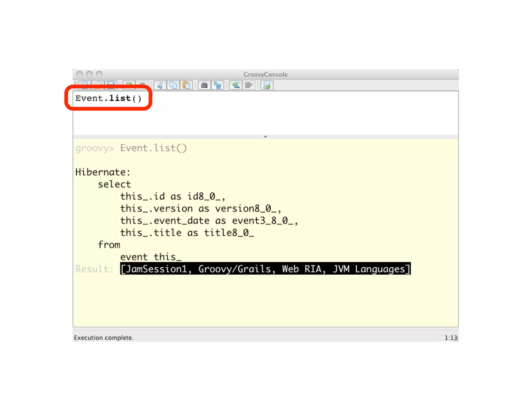This screenshot has width=532, height=411.
Task: Click the highlighted Result list output
Action: click(x=265, y=269)
